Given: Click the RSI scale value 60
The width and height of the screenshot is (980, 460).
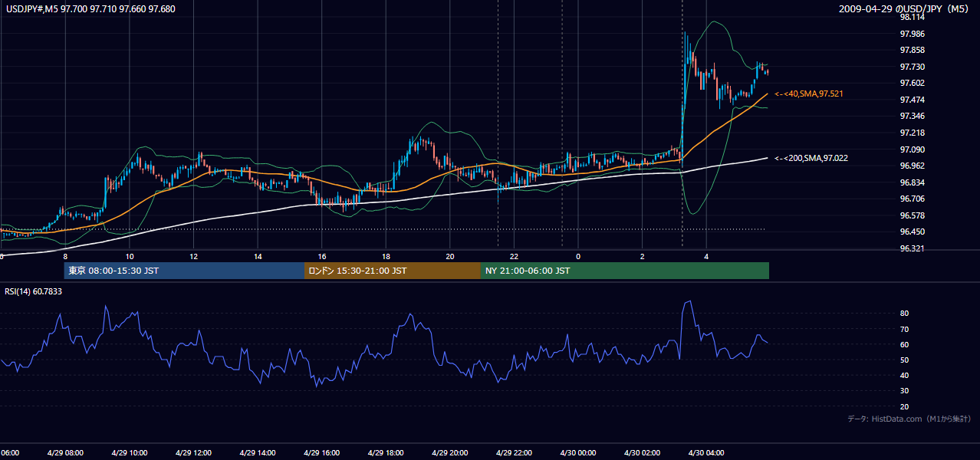Looking at the screenshot, I should pyautogui.click(x=904, y=344).
